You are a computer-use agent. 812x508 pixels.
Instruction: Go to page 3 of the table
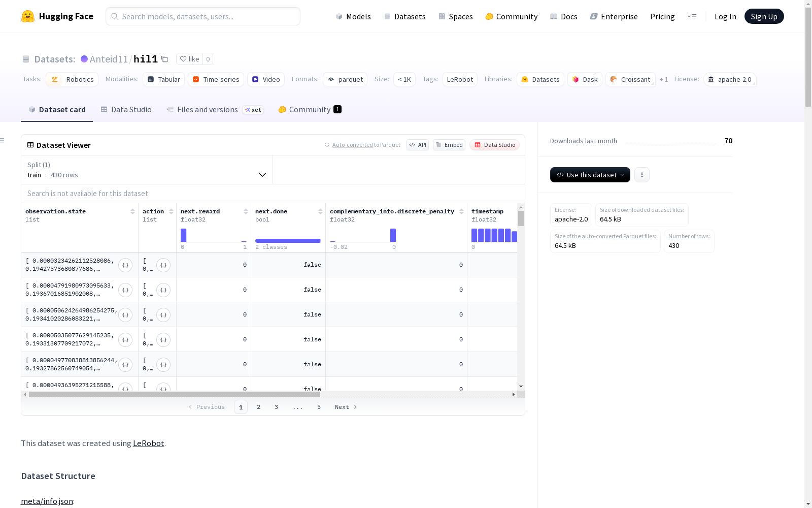276,407
